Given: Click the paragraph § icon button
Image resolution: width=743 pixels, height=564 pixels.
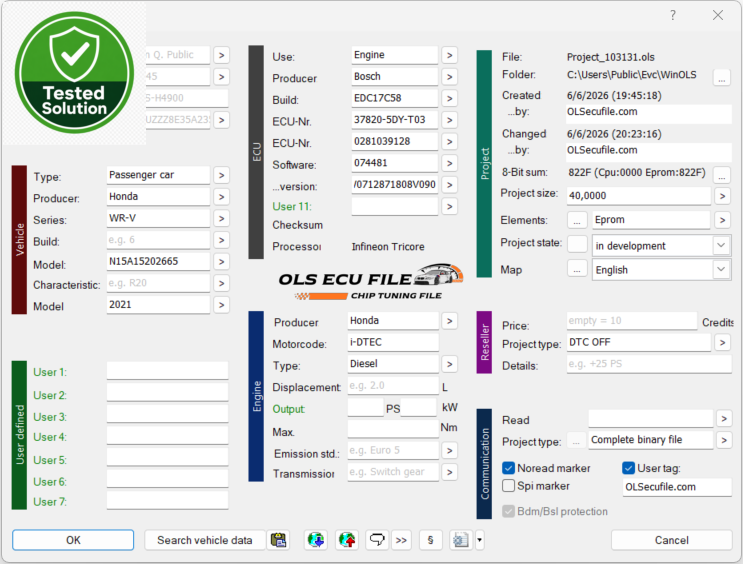Looking at the screenshot, I should pos(430,540).
